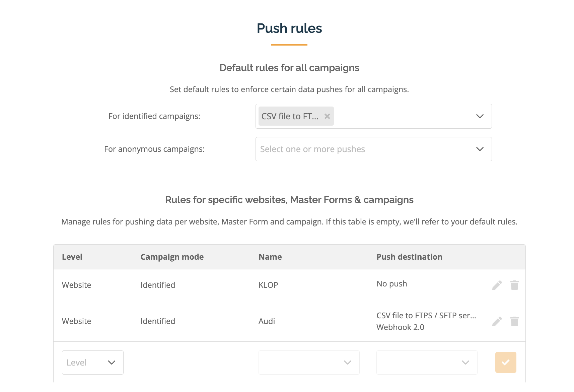Edit the KLOP website rule

[x=497, y=285]
